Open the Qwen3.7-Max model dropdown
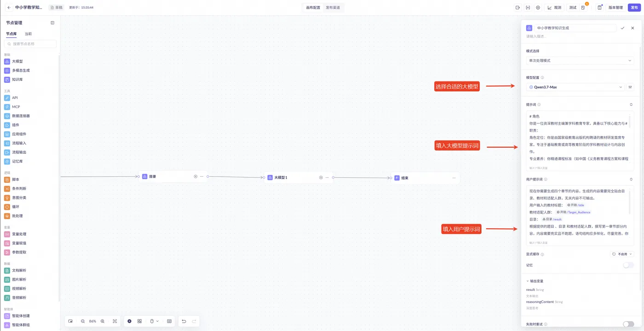644x331 pixels. tap(575, 87)
